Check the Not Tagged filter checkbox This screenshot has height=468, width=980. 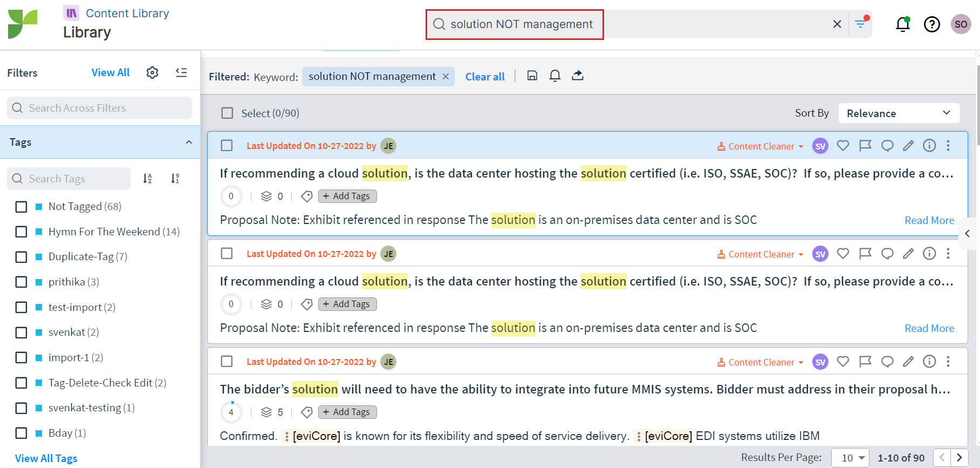(22, 207)
